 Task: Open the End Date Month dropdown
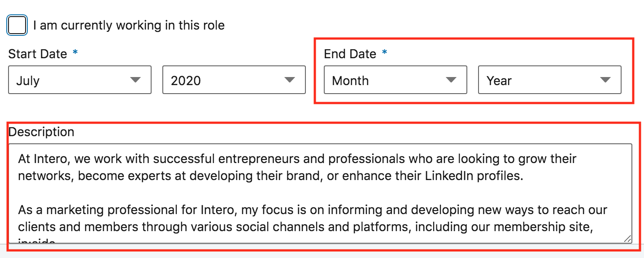click(396, 80)
